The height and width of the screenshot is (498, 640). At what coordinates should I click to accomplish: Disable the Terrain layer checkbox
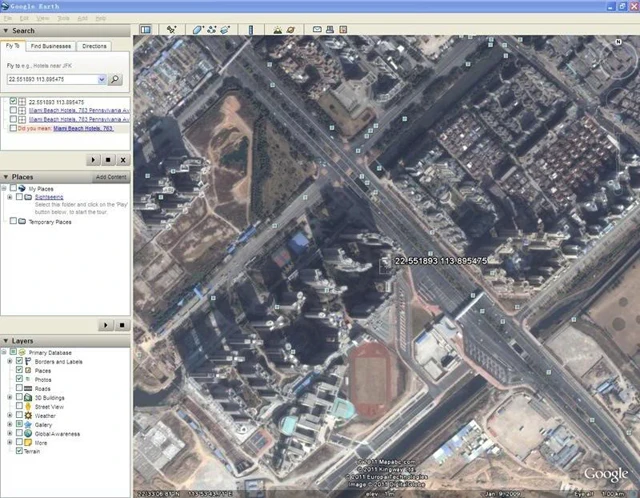coord(20,451)
